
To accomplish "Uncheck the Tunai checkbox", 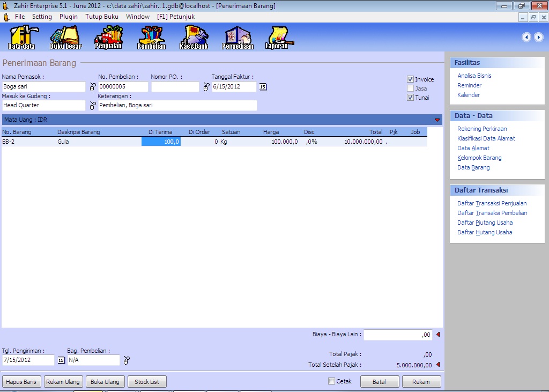I will point(410,98).
